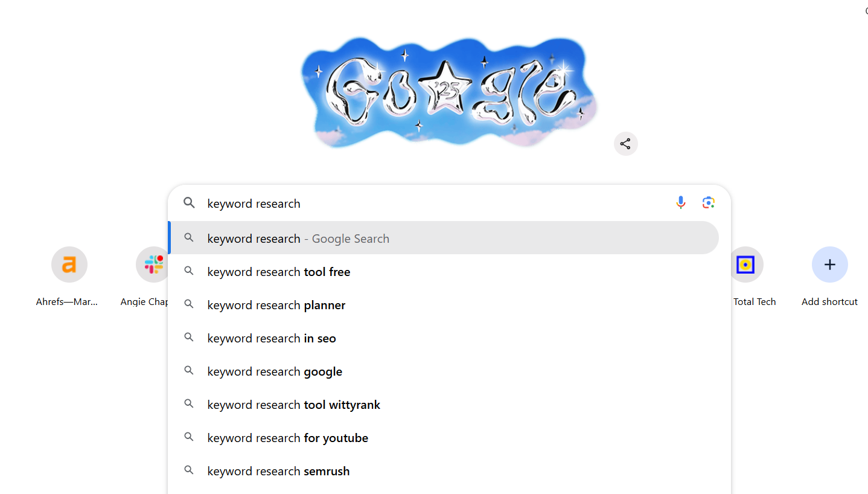This screenshot has width=868, height=494.
Task: Open the Ahrefs shortcut icon
Action: coord(69,265)
